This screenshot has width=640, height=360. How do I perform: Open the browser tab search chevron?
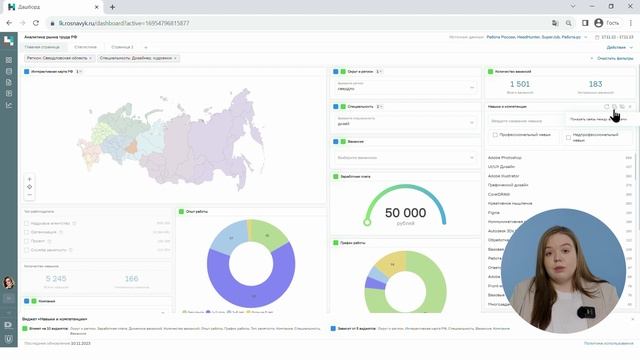(573, 7)
